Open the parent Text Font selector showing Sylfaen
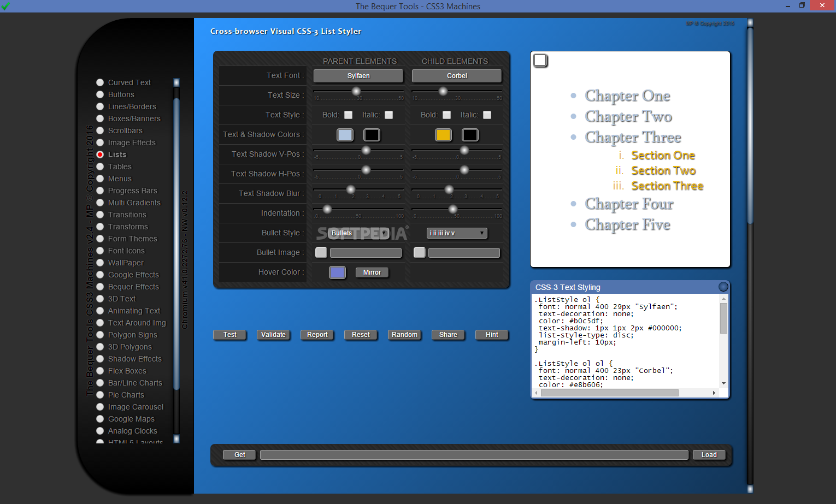The width and height of the screenshot is (836, 504). point(358,75)
